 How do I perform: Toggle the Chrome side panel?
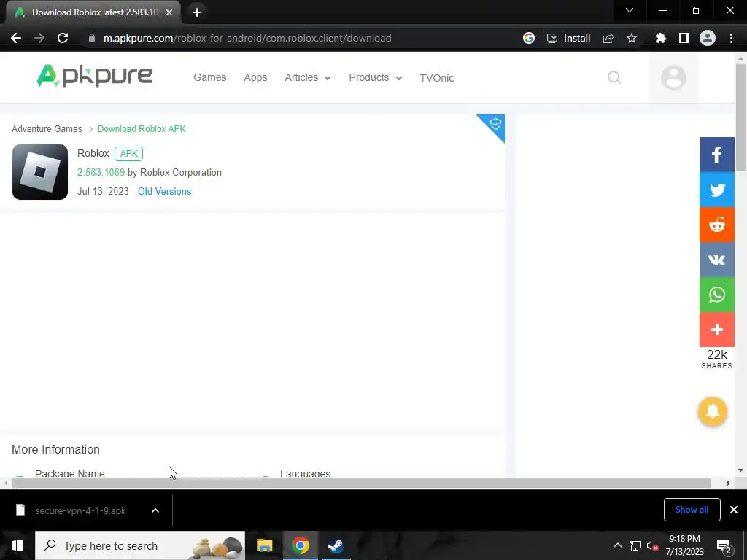(x=684, y=38)
